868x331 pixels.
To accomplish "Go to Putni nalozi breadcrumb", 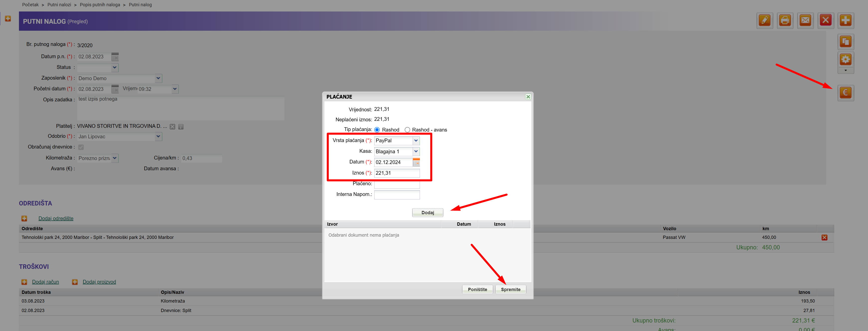I will pyautogui.click(x=59, y=5).
